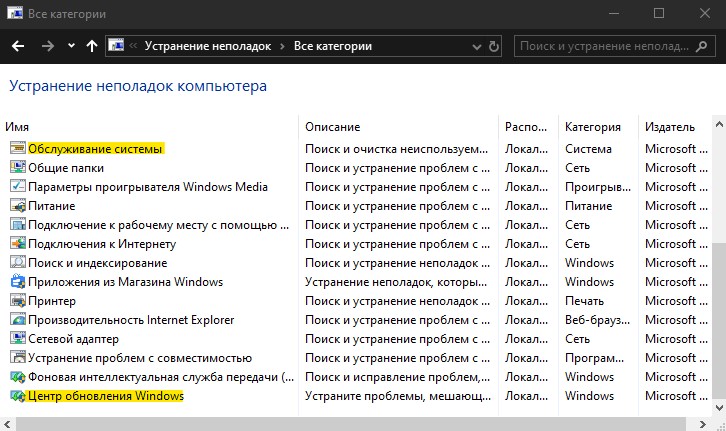The height and width of the screenshot is (431, 726).
Task: Open Обслуживание системы troubleshooter
Action: coord(95,149)
